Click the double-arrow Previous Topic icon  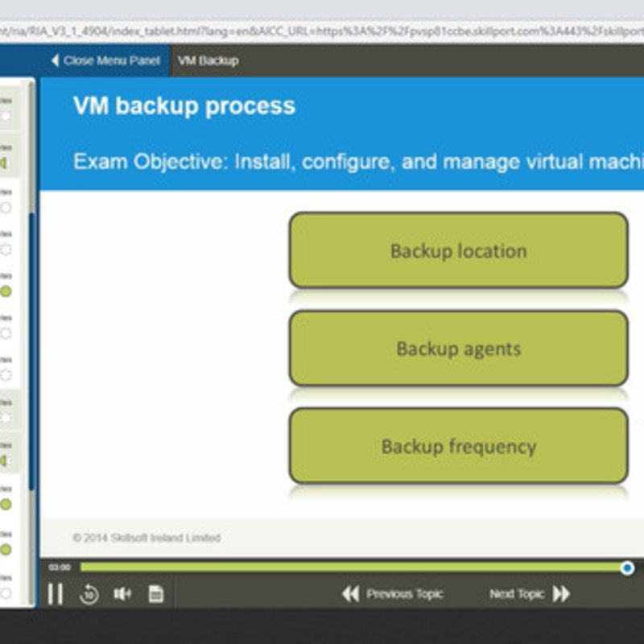351,594
